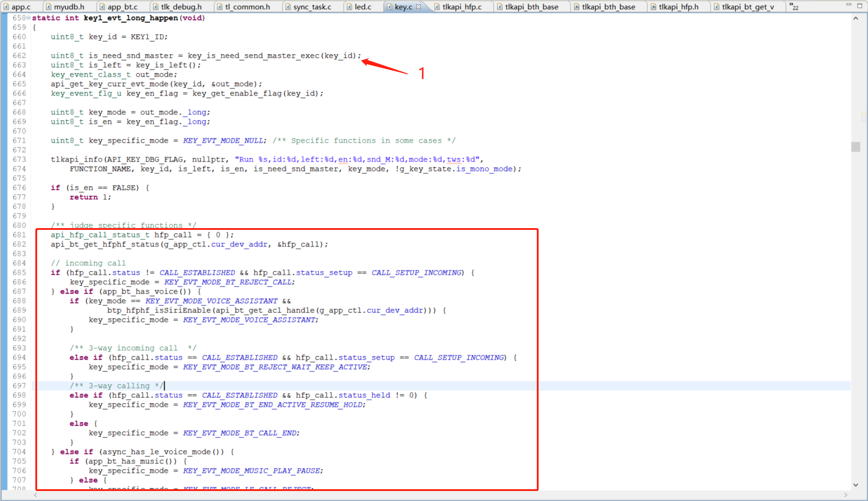The width and height of the screenshot is (868, 501).
Task: Click FUNCTION_NAME argument
Action: point(100,169)
